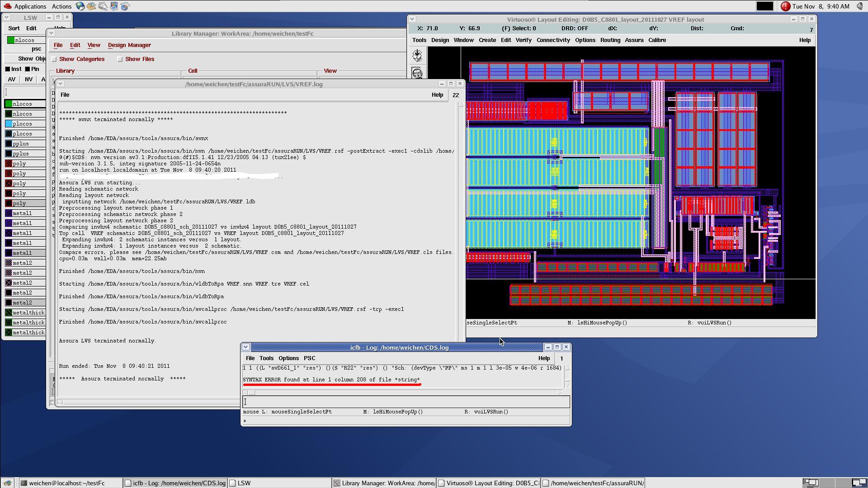This screenshot has height=488, width=868.
Task: Click the icfb command input field
Action: (406, 402)
